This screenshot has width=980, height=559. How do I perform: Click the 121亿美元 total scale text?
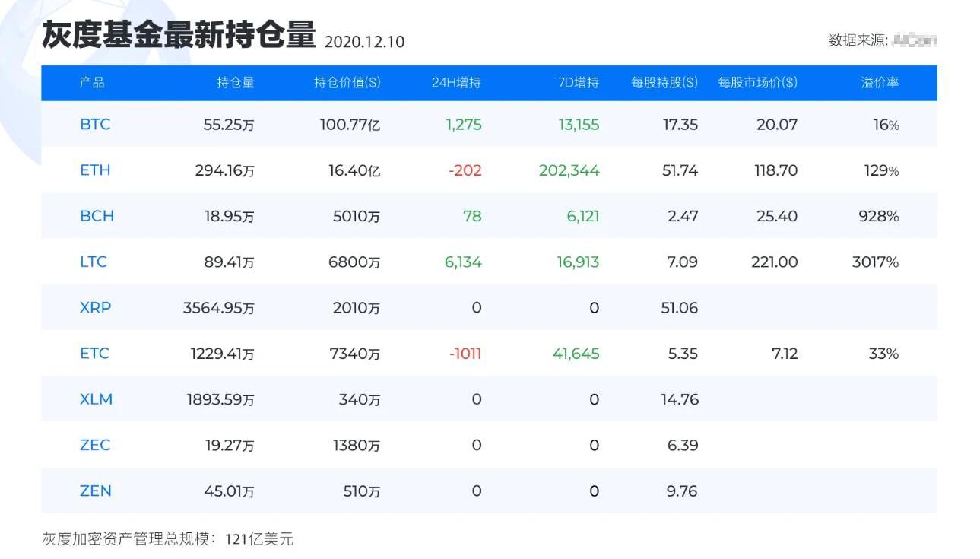coord(259,539)
